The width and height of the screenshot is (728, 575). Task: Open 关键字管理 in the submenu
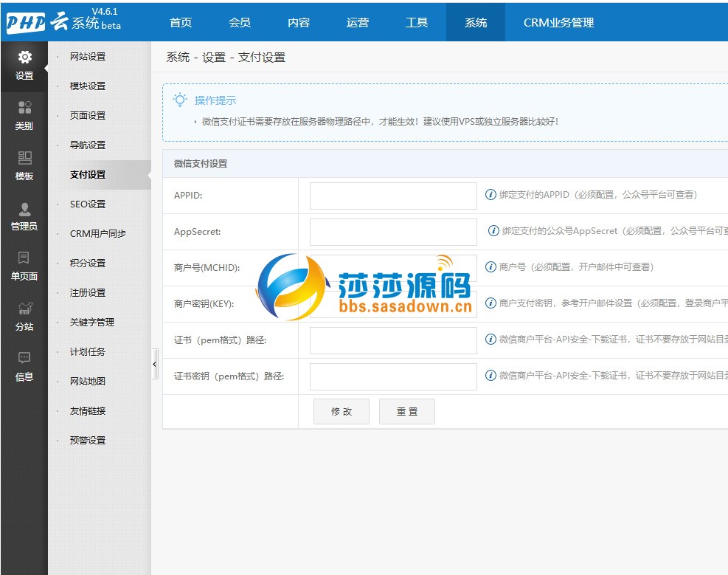(x=92, y=323)
